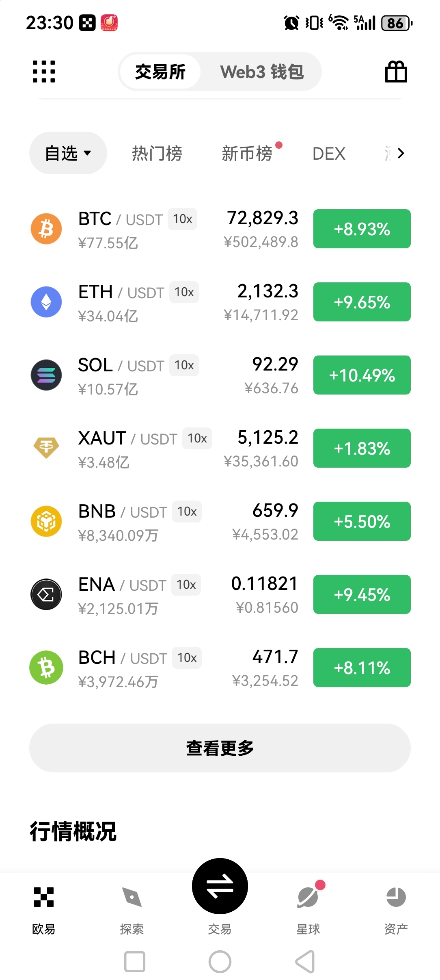
Task: Open the Explore compass icon
Action: tap(132, 897)
